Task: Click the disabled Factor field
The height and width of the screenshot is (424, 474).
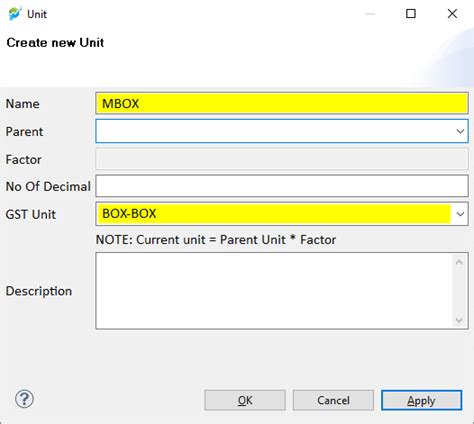Action: pyautogui.click(x=282, y=159)
